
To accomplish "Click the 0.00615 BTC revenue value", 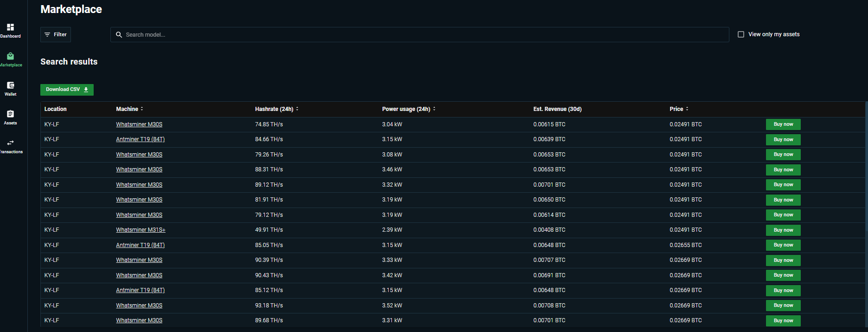I will 549,124.
